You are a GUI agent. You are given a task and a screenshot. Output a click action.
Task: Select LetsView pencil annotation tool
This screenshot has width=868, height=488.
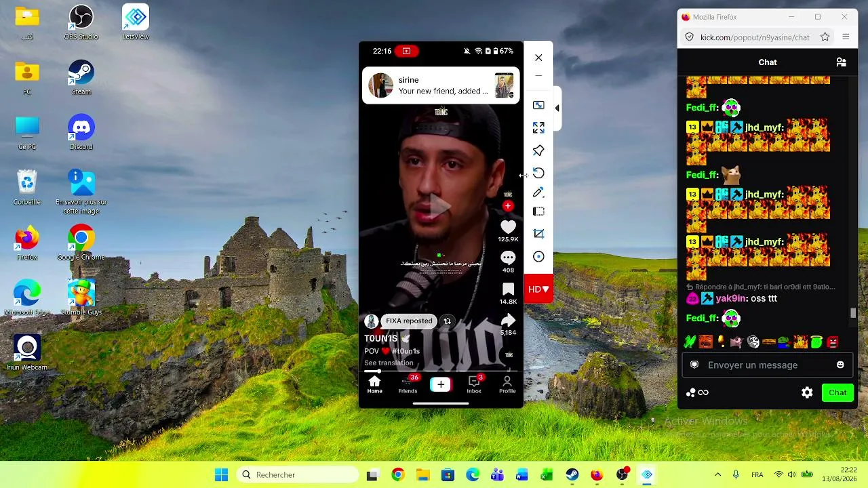coord(538,192)
